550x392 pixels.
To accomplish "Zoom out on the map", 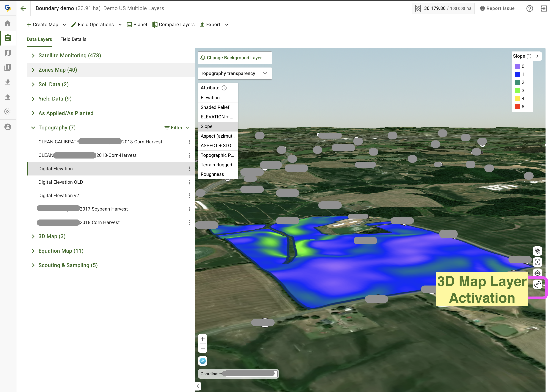I will pyautogui.click(x=202, y=348).
